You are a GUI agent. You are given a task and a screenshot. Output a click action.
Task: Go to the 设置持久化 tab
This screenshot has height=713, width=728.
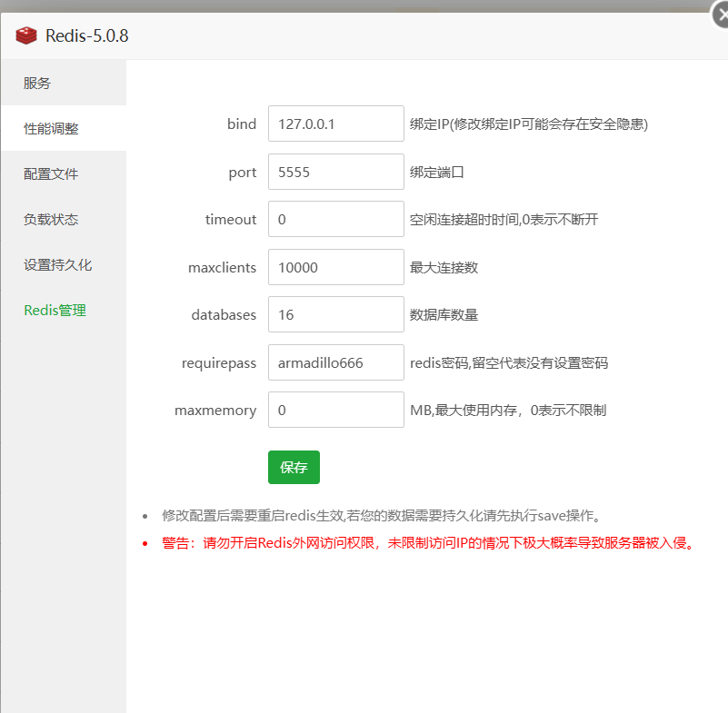tap(64, 265)
